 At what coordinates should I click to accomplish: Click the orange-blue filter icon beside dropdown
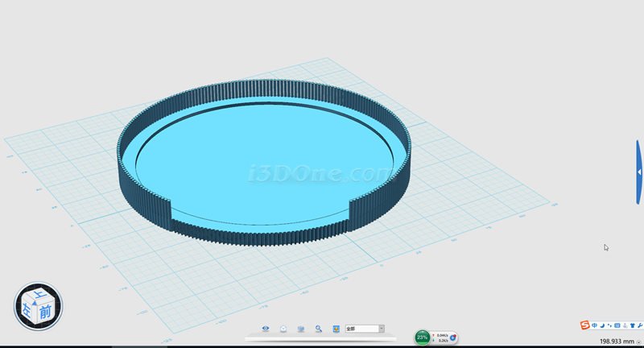[x=336, y=329]
